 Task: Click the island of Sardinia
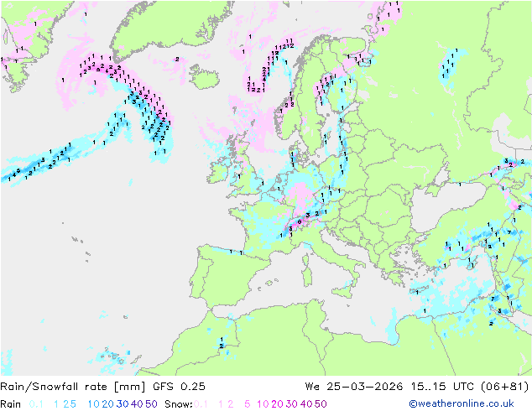(307, 276)
